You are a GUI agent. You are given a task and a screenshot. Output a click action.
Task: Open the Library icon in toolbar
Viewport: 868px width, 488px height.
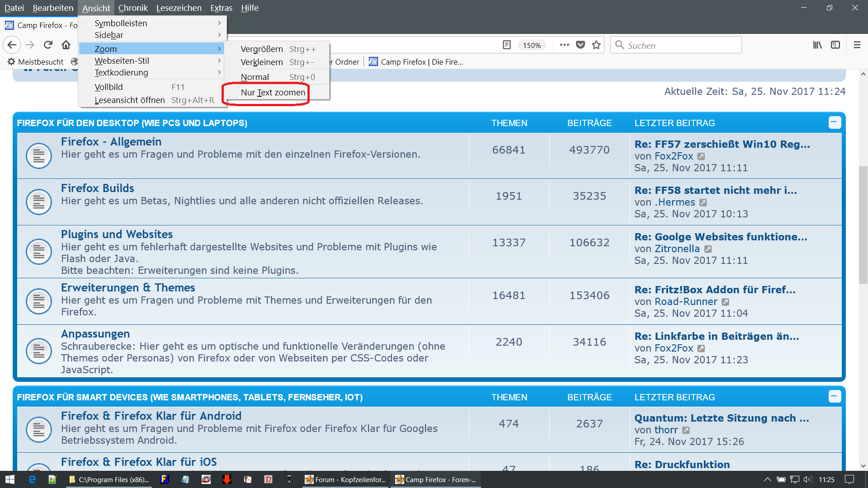click(x=817, y=45)
